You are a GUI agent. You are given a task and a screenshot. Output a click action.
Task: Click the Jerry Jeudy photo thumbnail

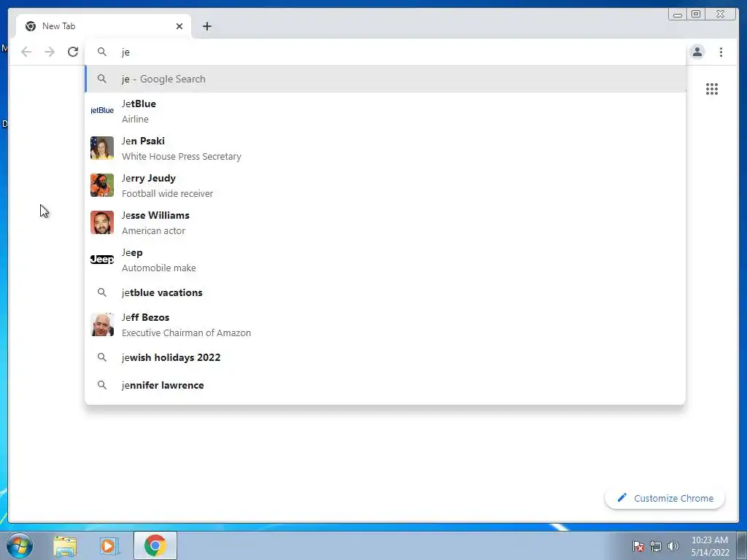tap(102, 184)
